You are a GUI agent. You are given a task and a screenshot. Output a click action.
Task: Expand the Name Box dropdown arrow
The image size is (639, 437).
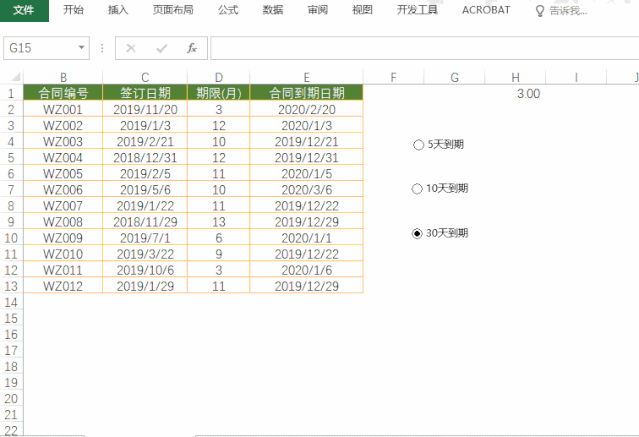pos(82,48)
